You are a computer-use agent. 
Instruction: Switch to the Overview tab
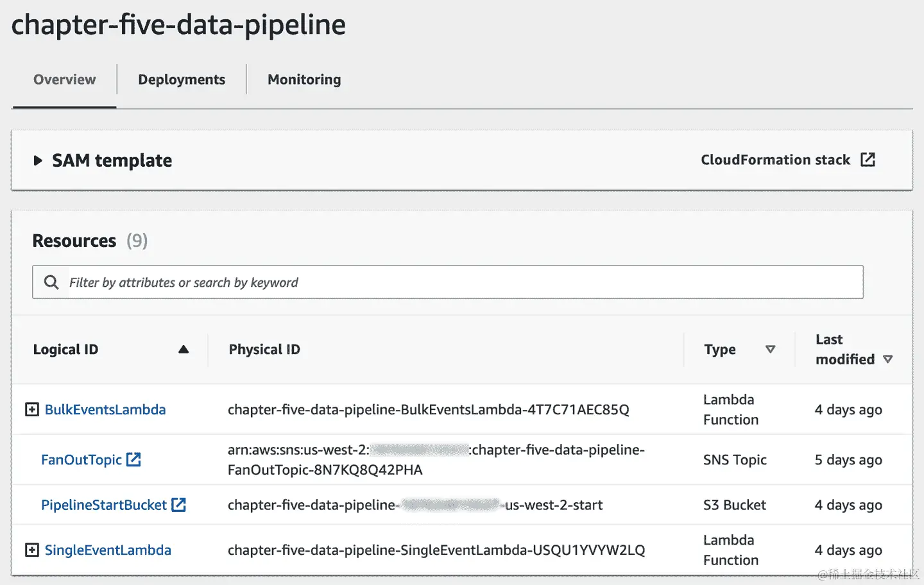64,80
